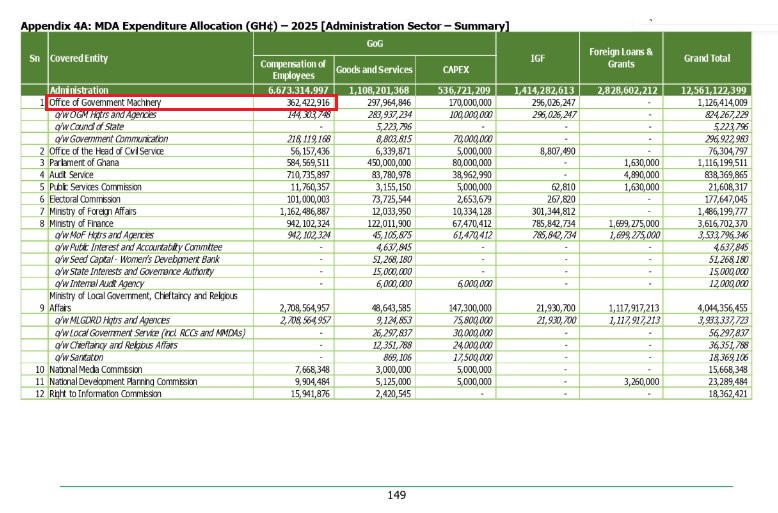Image resolution: width=778 pixels, height=513 pixels.
Task: Click 'Parliament of Ghana' row label
Action: tap(84, 163)
